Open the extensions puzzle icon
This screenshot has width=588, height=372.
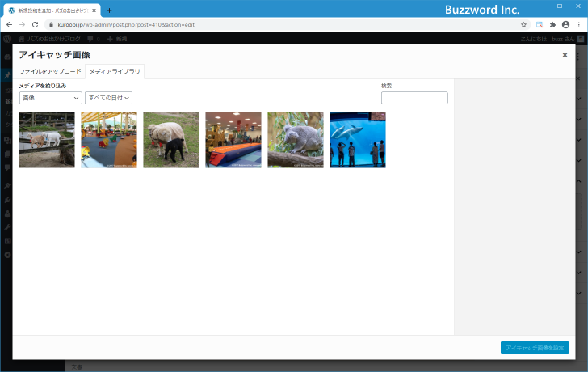click(552, 25)
